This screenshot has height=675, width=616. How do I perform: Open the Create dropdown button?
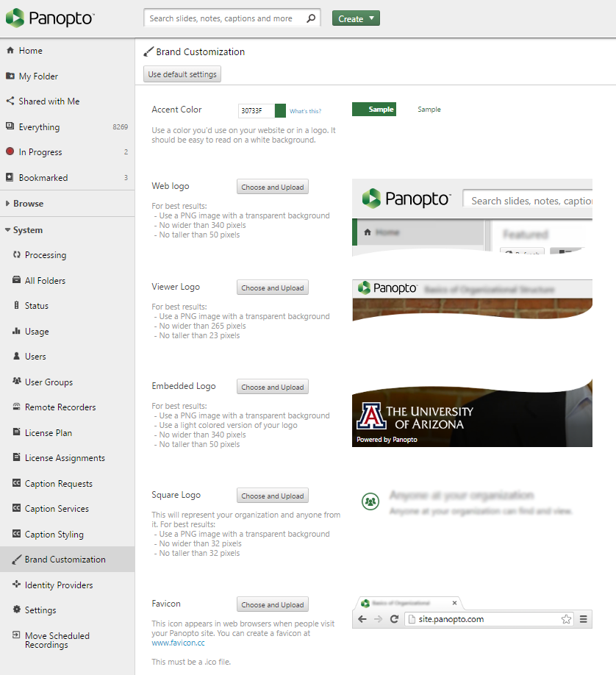(x=356, y=18)
